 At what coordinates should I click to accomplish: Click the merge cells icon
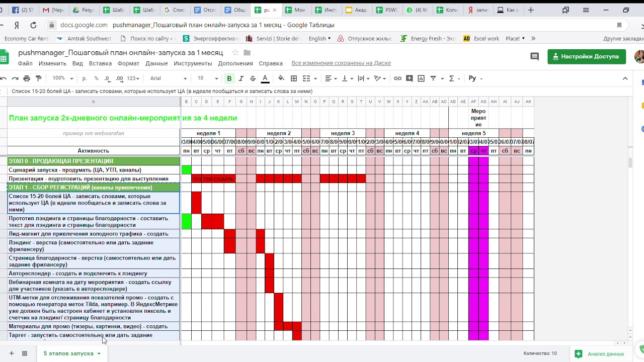click(306, 78)
